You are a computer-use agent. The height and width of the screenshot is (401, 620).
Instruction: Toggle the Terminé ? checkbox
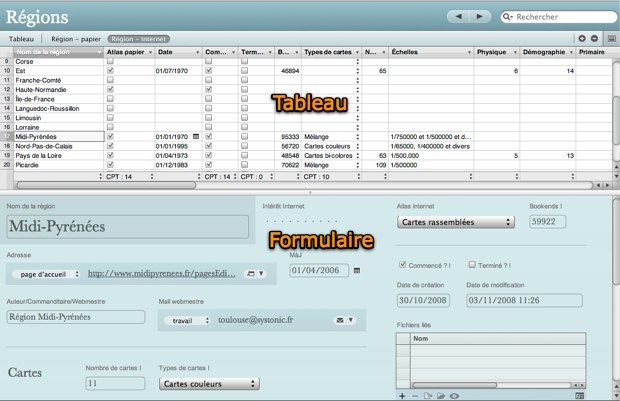pyautogui.click(x=472, y=265)
